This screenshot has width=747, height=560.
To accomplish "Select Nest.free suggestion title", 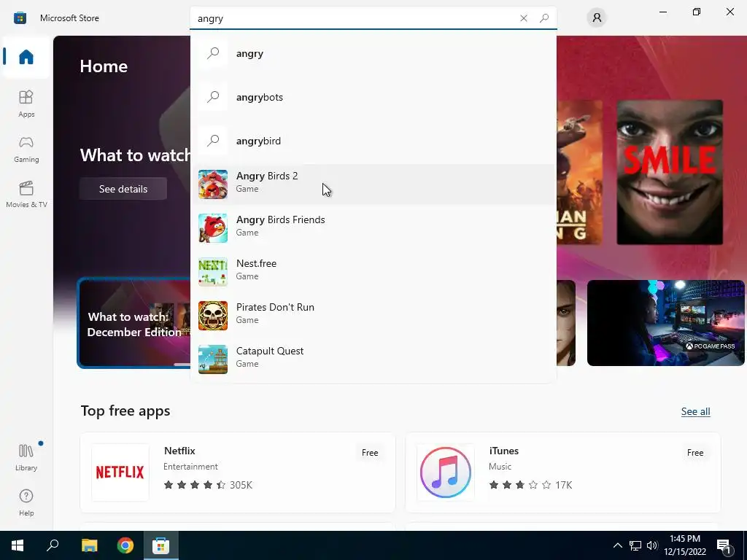I will coord(256,263).
